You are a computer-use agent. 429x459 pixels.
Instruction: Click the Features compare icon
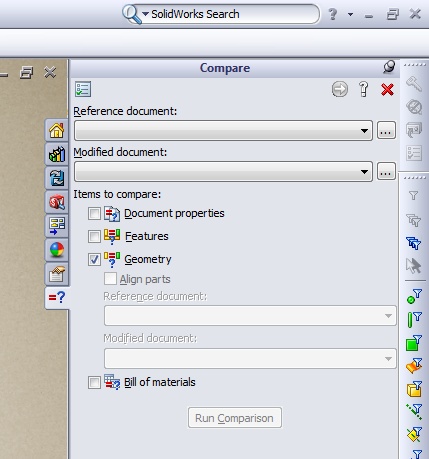point(112,236)
